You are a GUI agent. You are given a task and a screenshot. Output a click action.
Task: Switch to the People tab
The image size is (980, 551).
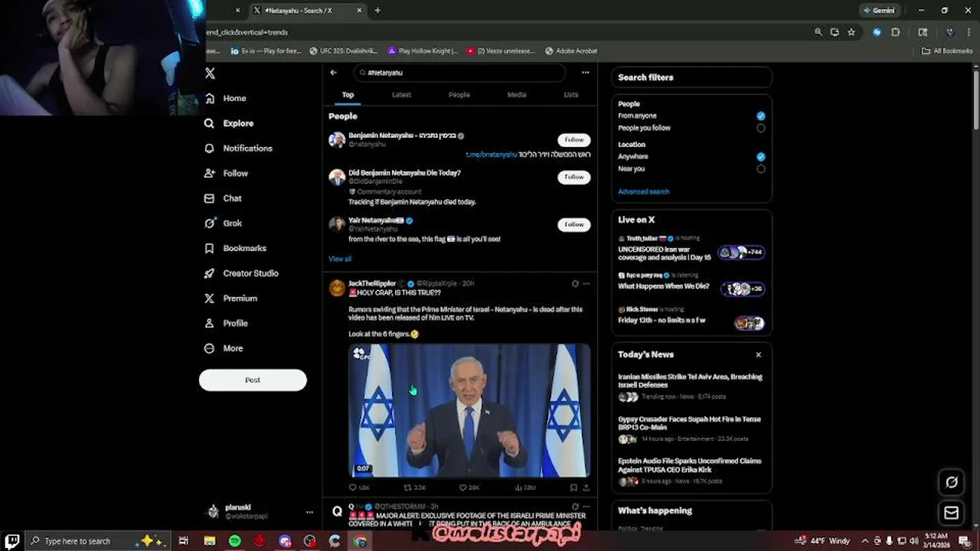point(459,95)
